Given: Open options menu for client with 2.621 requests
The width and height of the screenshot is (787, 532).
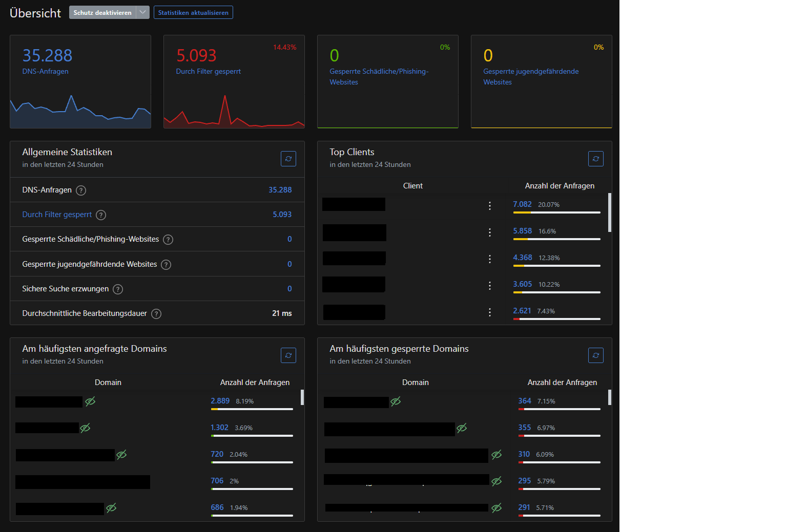Looking at the screenshot, I should point(490,312).
